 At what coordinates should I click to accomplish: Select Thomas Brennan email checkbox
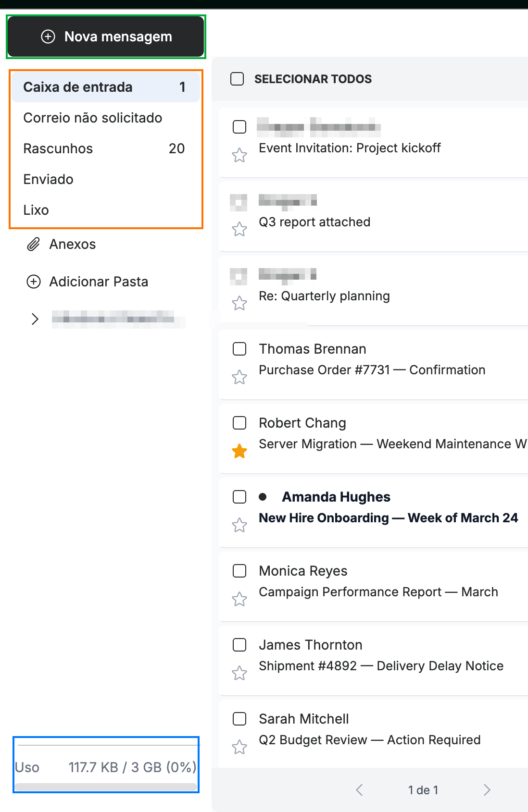click(239, 349)
